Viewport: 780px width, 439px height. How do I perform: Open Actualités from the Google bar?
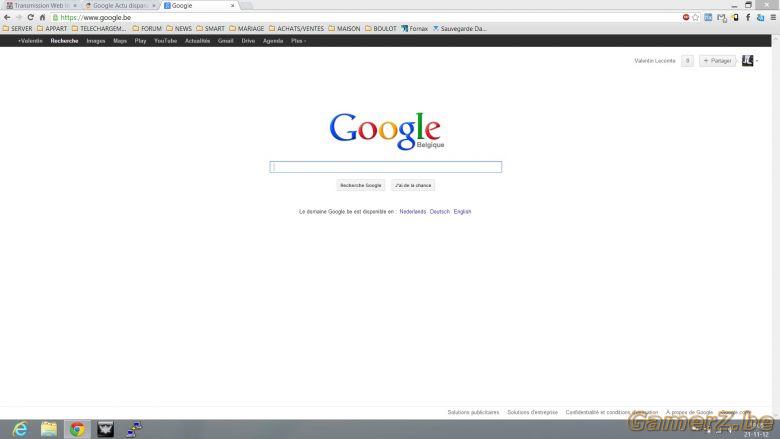197,41
